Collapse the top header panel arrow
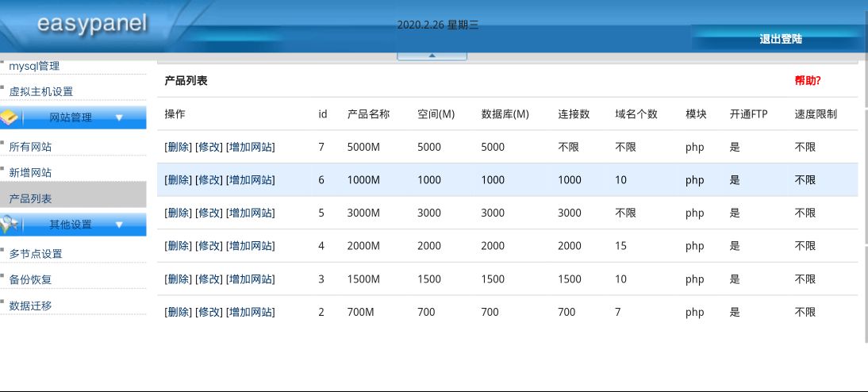This screenshot has height=392, width=868. click(x=432, y=56)
